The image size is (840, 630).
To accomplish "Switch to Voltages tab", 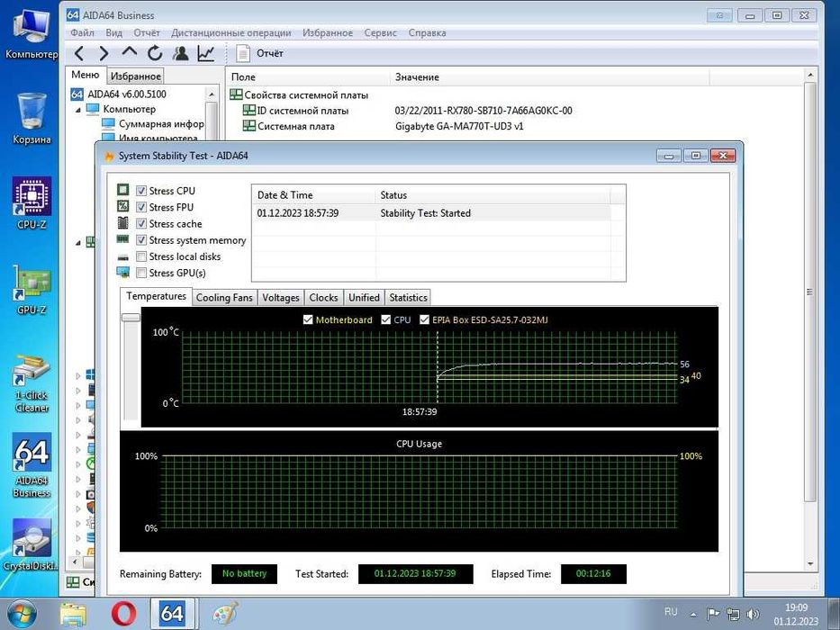I will click(281, 297).
